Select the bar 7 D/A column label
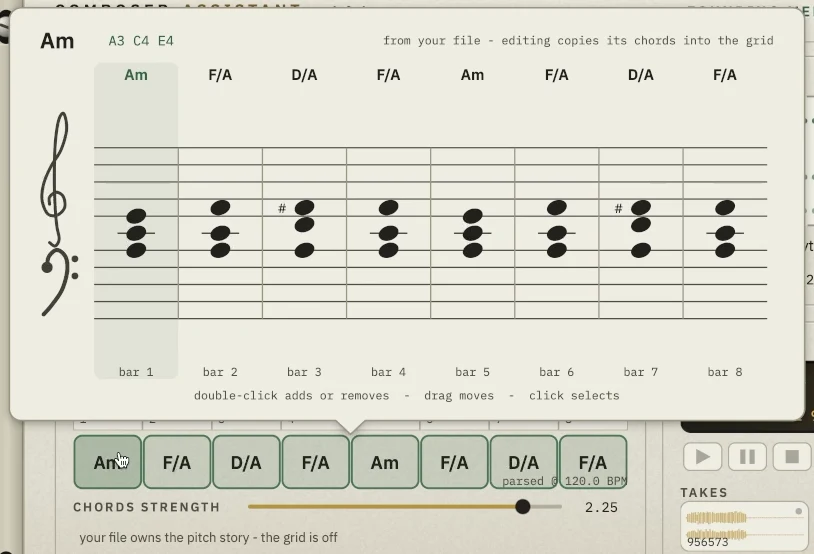814x554 pixels. click(x=641, y=75)
